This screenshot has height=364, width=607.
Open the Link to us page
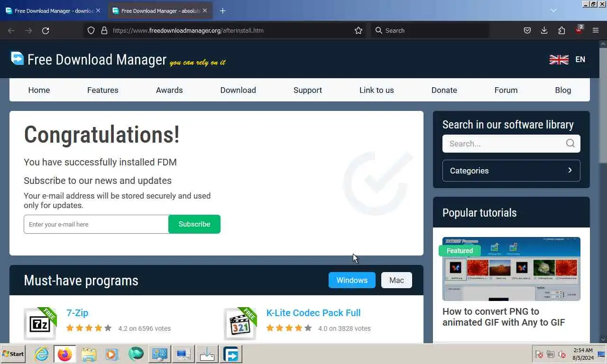[x=377, y=90]
